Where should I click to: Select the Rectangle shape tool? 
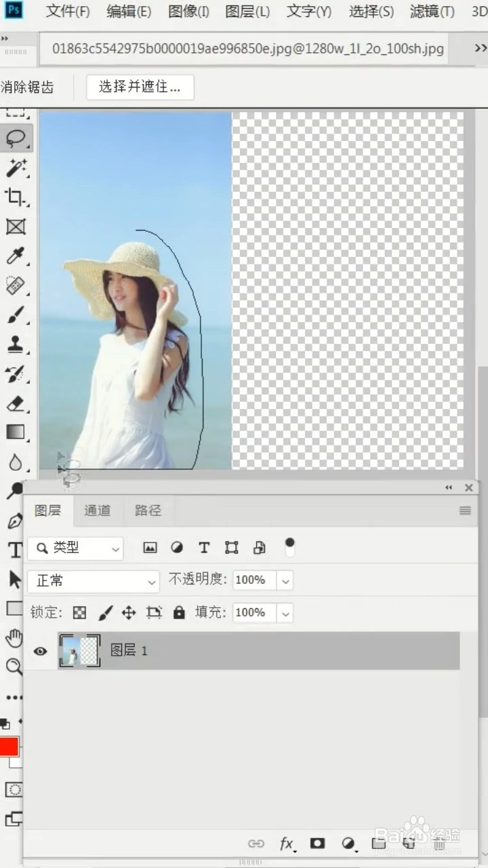click(14, 608)
